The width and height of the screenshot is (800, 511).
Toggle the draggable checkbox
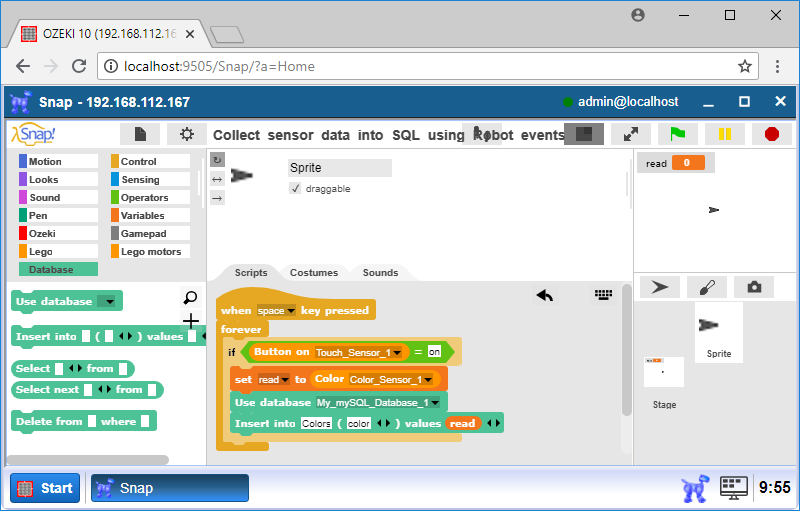pyautogui.click(x=295, y=188)
